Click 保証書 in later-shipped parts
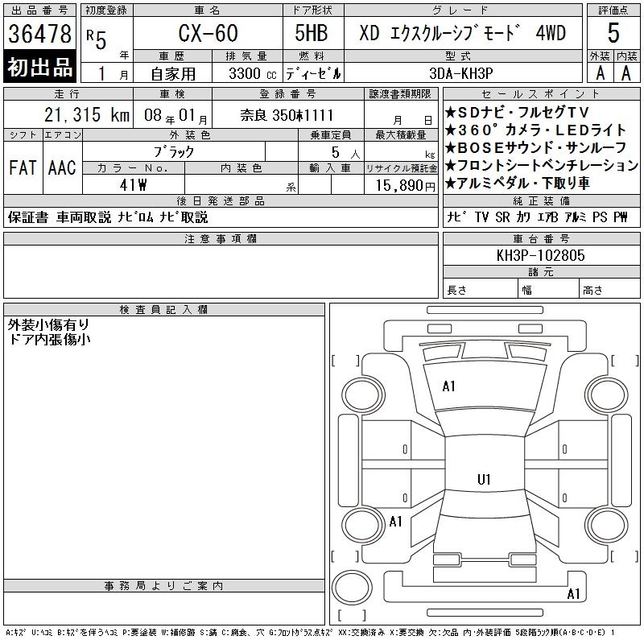Screen dimensions: 644x644 (x=28, y=217)
